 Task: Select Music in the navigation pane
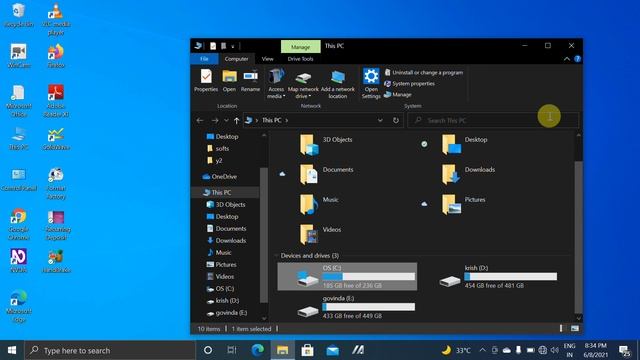[x=223, y=253]
